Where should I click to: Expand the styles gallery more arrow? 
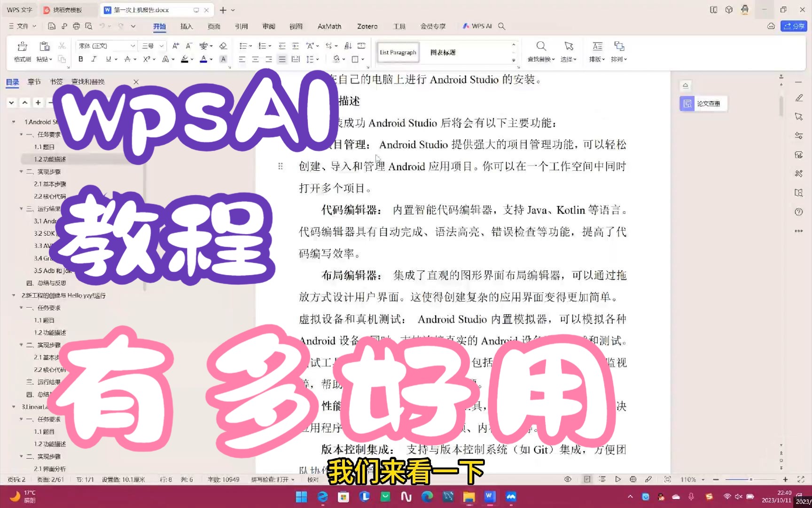[x=514, y=60]
